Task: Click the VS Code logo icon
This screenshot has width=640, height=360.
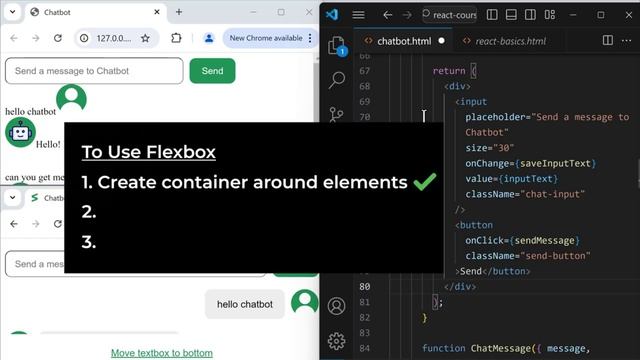Action: [x=332, y=15]
